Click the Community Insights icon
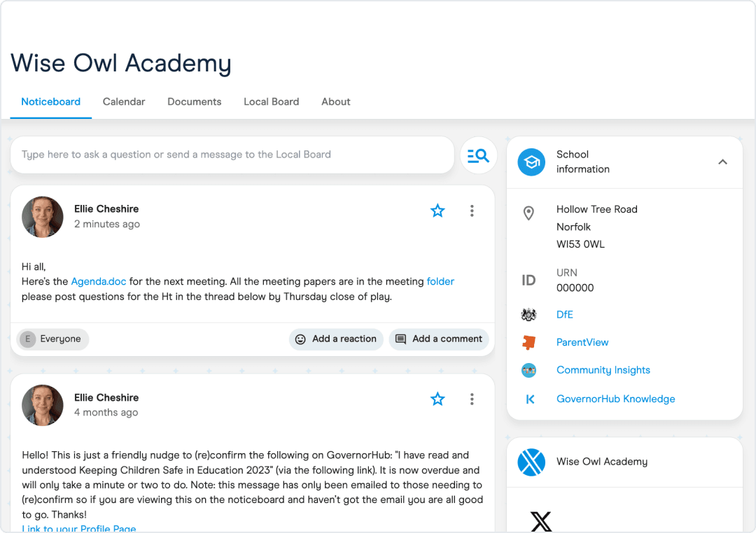The height and width of the screenshot is (533, 756). [x=529, y=370]
